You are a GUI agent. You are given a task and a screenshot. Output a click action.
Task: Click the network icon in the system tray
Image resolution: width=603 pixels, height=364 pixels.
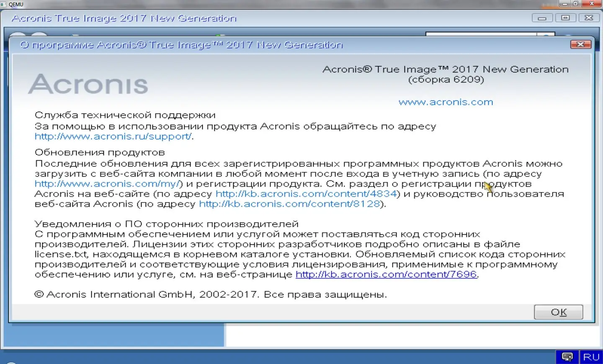click(x=567, y=357)
